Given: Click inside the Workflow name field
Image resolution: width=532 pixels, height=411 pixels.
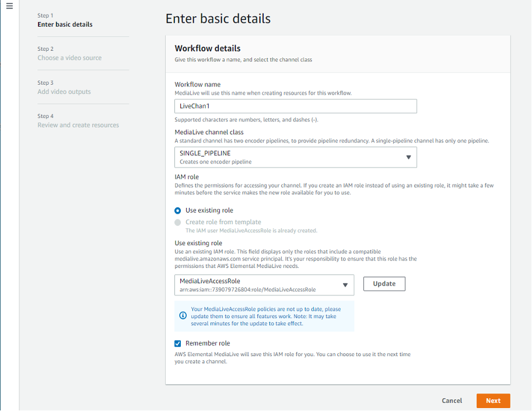Looking at the screenshot, I should point(295,106).
